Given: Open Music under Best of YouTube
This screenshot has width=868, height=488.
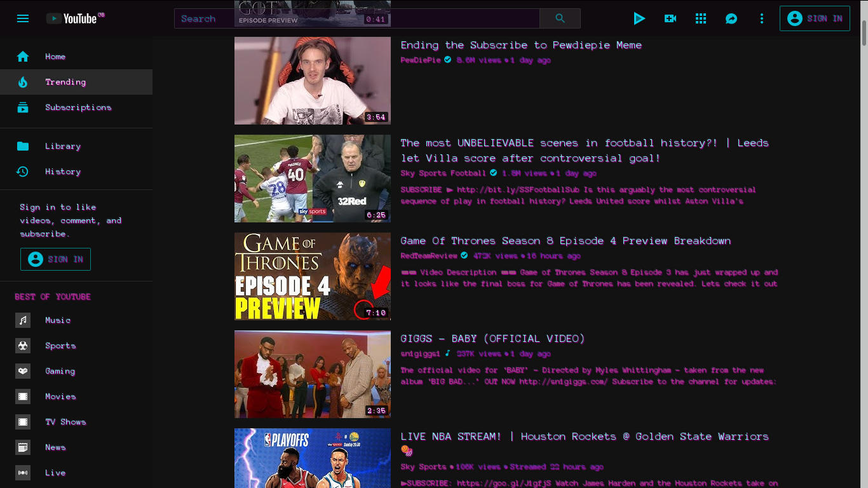Looking at the screenshot, I should (x=76, y=320).
